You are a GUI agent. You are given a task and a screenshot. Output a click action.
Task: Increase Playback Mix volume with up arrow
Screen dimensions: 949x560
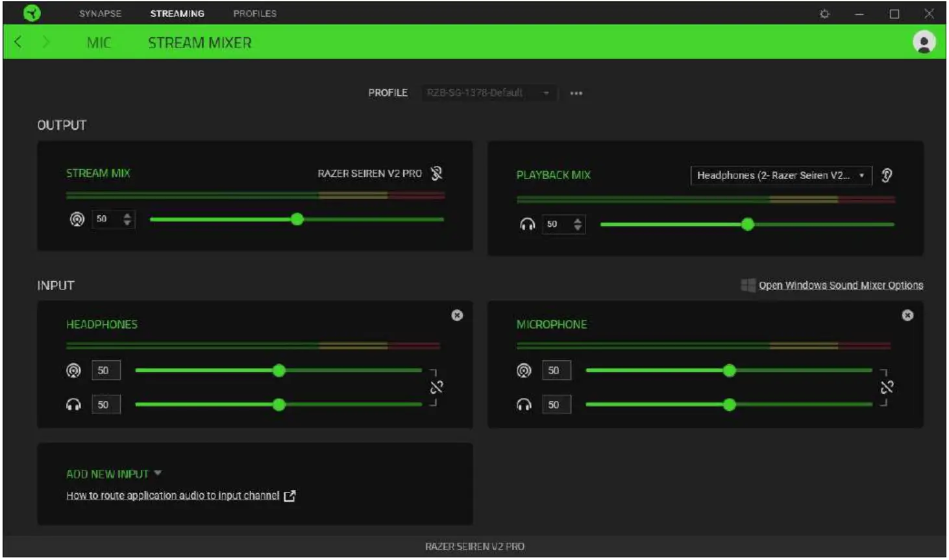tap(578, 221)
